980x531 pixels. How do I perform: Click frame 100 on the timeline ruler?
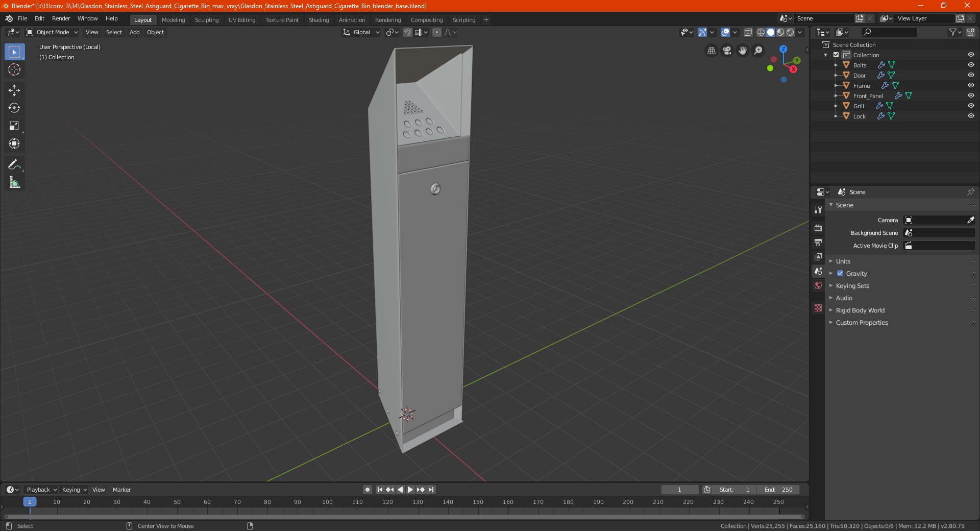click(x=327, y=502)
